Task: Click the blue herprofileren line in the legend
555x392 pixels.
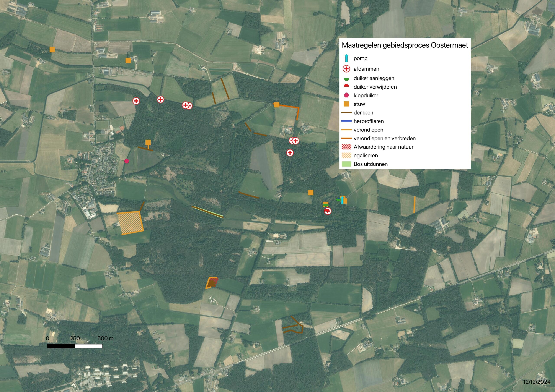Action: 346,121
